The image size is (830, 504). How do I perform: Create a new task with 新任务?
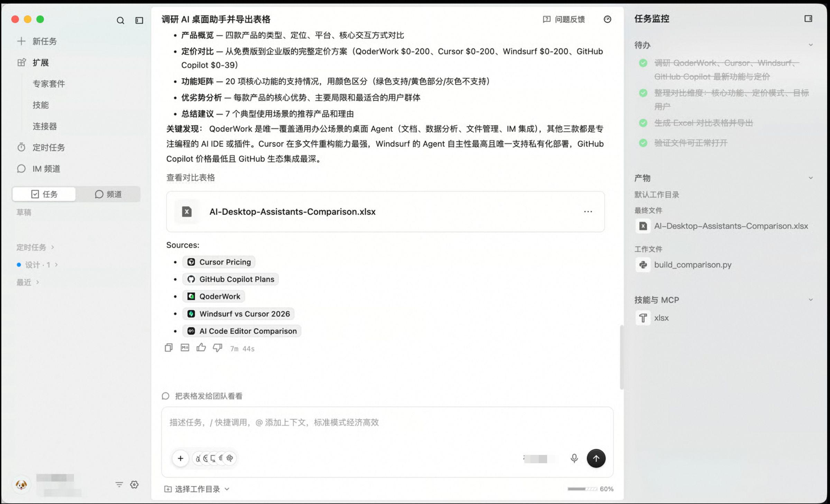tap(37, 41)
